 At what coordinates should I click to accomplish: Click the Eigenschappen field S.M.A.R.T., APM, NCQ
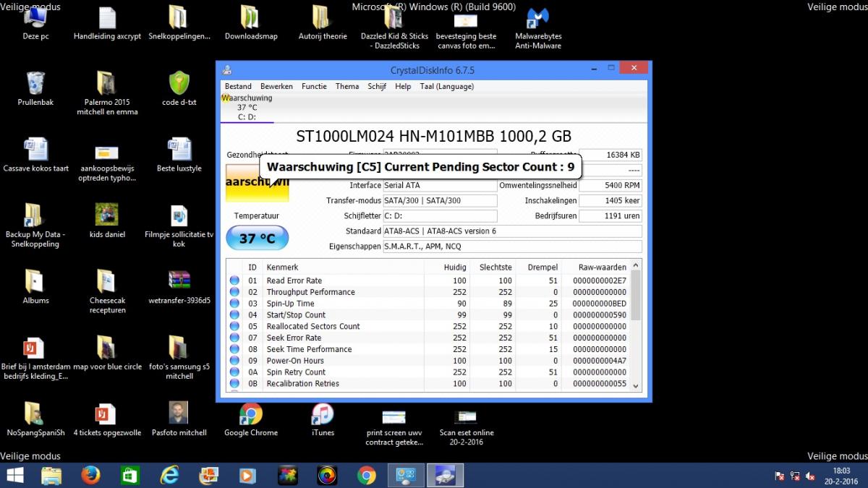click(x=513, y=247)
